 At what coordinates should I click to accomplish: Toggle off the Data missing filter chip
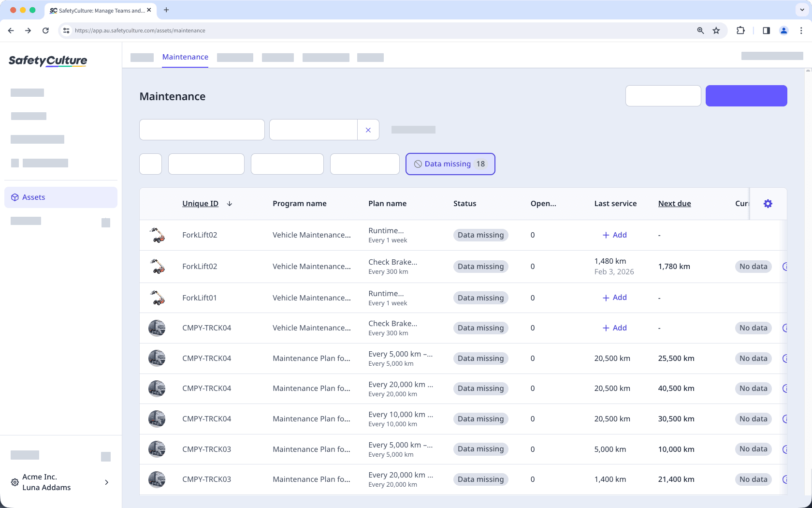pos(450,164)
